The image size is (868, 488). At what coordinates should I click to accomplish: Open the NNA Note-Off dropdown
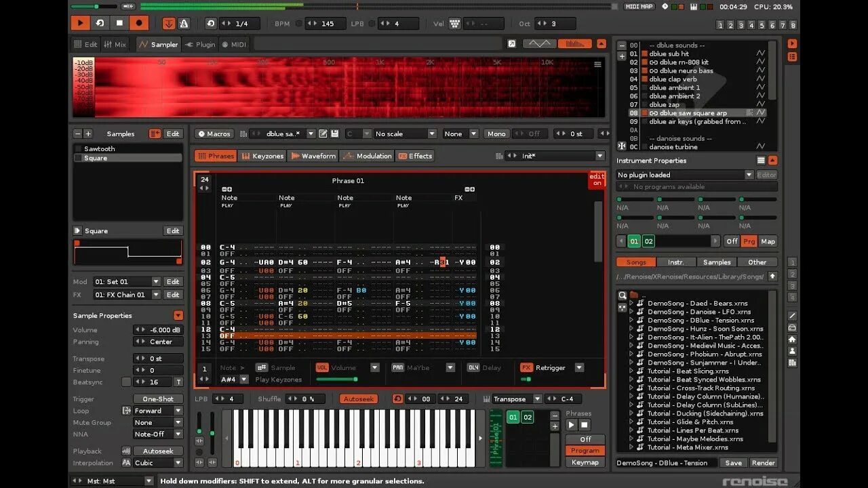158,434
